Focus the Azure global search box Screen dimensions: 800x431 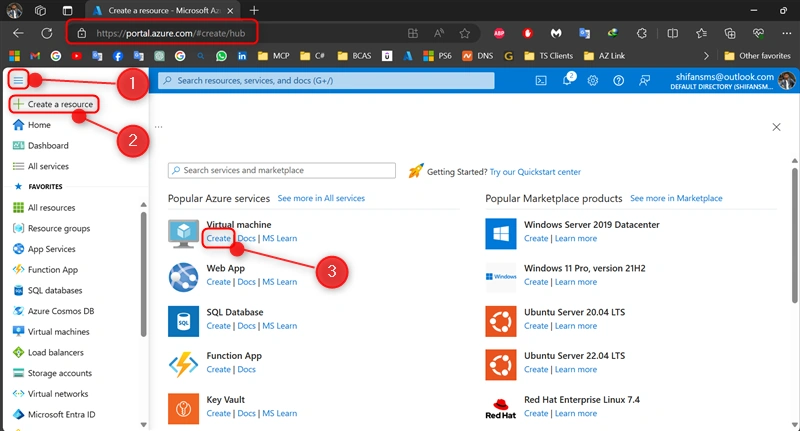point(326,81)
